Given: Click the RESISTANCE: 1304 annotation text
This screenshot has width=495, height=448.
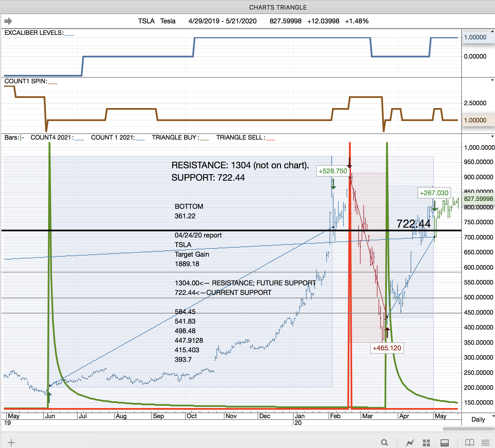Looking at the screenshot, I should [x=240, y=165].
